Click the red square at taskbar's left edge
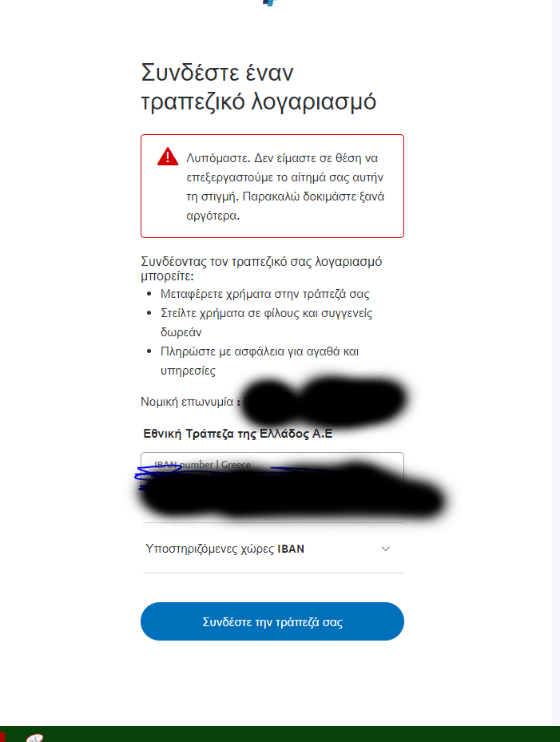 point(2,736)
